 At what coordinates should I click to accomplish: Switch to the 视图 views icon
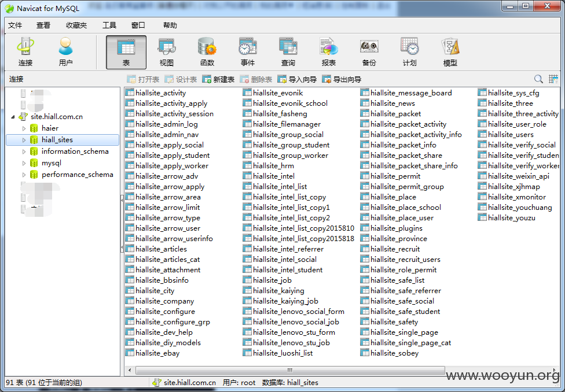click(167, 52)
